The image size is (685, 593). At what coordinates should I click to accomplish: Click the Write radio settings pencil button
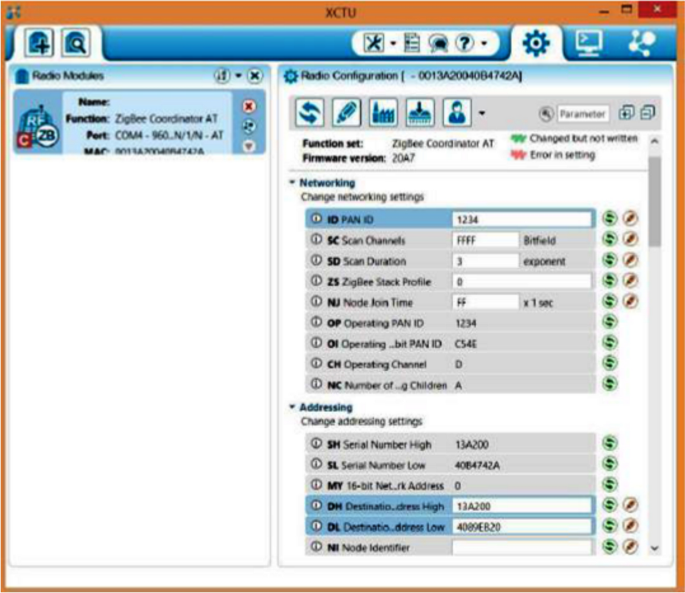(x=346, y=112)
